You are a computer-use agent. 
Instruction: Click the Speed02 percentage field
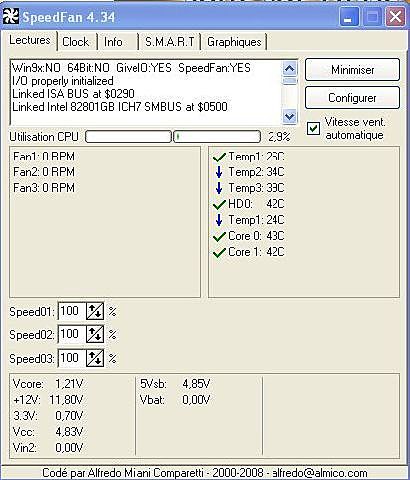[72, 334]
